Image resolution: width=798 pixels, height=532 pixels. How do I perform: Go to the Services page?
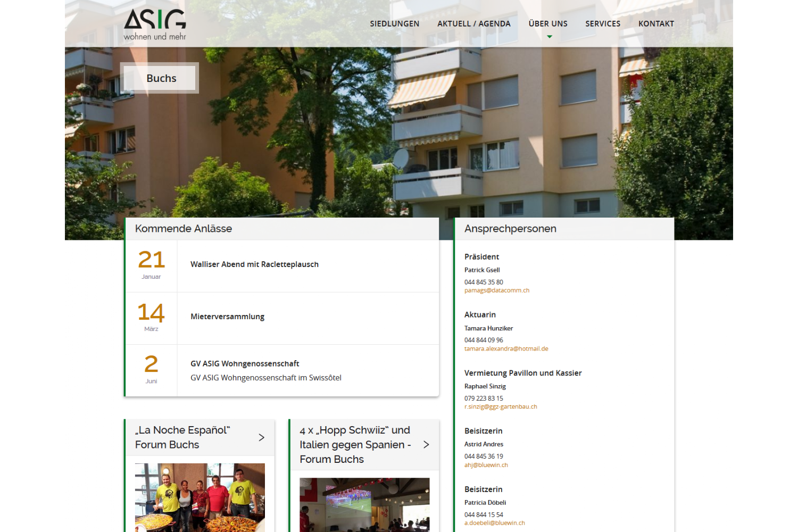[x=603, y=24]
